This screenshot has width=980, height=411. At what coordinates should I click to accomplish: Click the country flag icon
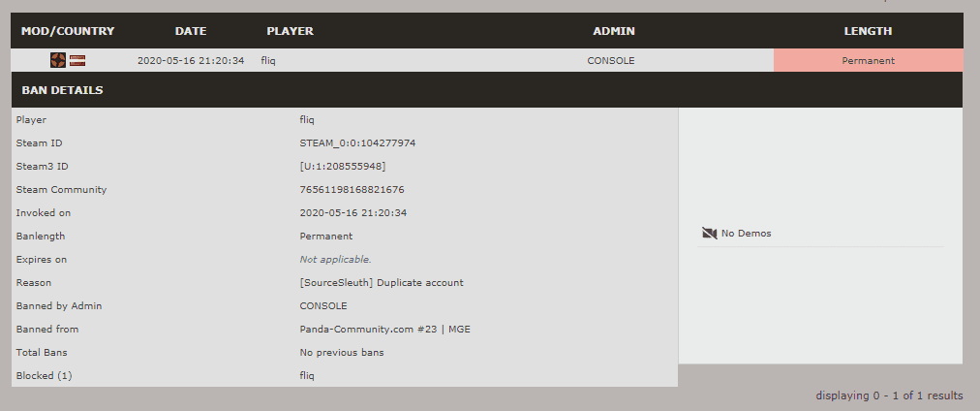click(77, 60)
